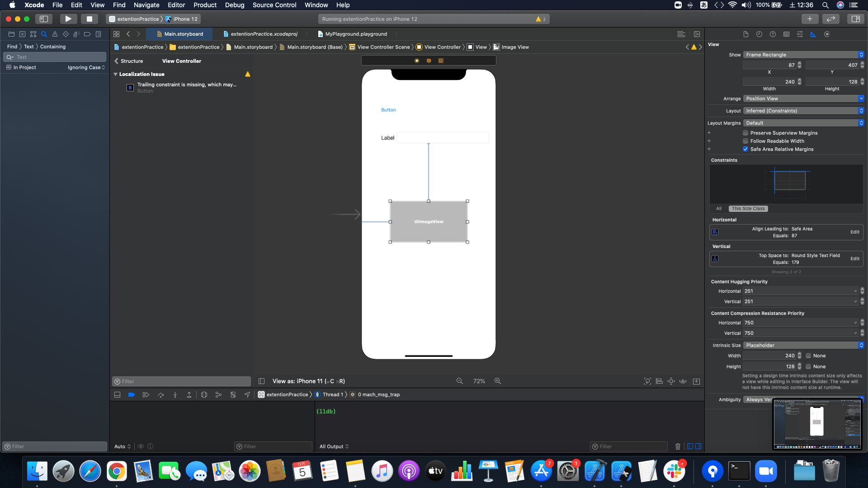Open the Editor menu
Viewport: 868px width, 488px height.
[176, 5]
